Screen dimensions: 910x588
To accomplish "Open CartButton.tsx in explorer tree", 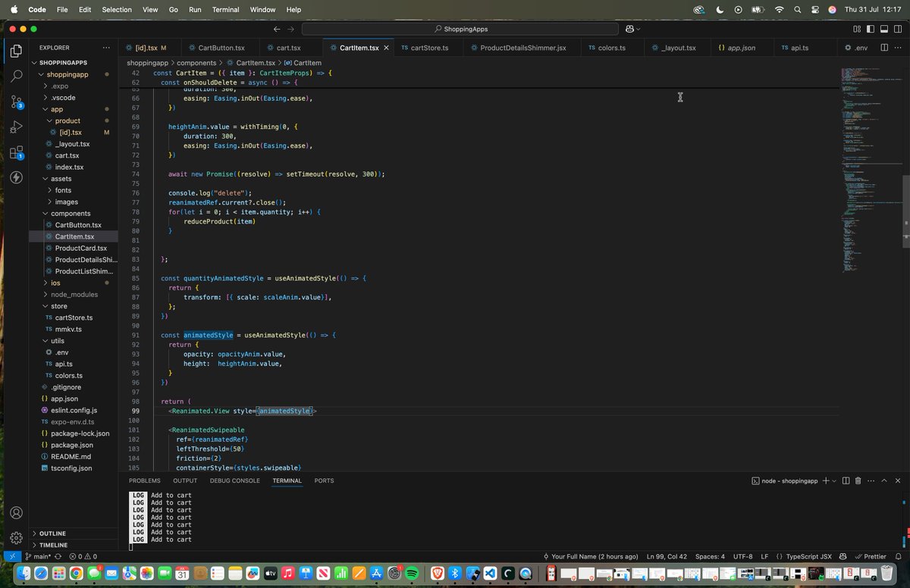I will [78, 224].
